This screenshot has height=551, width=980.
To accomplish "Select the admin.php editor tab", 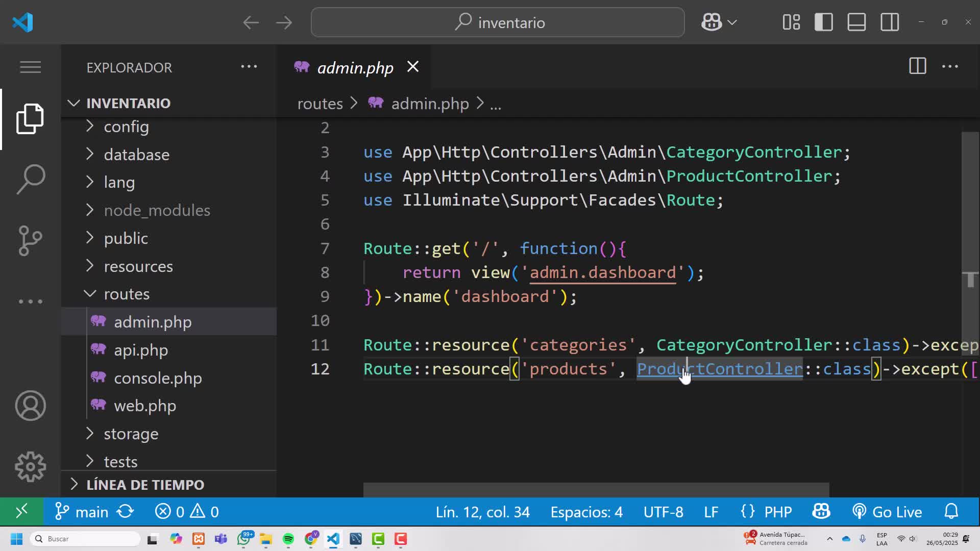I will [355, 67].
